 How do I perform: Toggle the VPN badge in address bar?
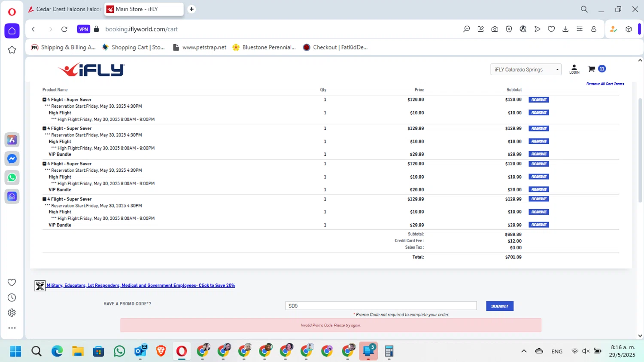[83, 29]
